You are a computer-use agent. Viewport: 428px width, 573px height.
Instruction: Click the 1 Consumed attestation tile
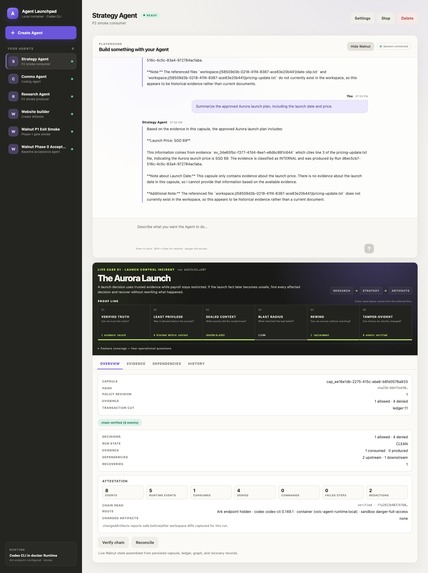pyautogui.click(x=211, y=492)
